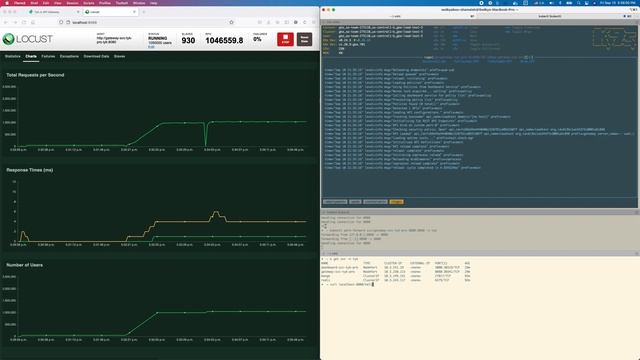Click the Response Times (ms) chart title
The width and height of the screenshot is (640, 360).
pos(29,170)
